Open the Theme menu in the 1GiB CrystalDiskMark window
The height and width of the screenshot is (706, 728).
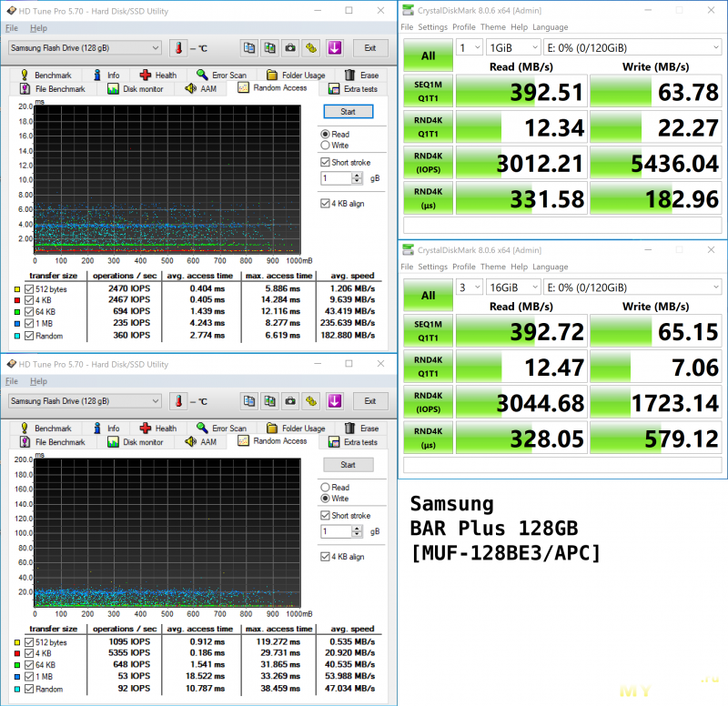click(493, 27)
